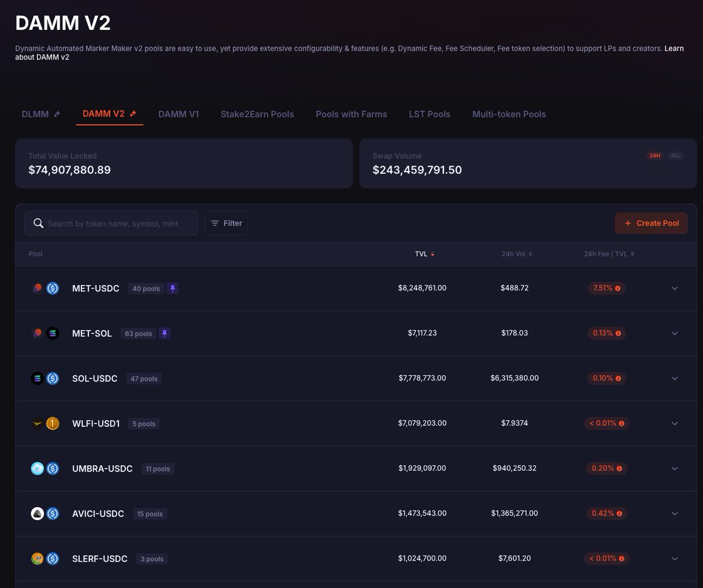Click the 7.51% fee badge
Image resolution: width=703 pixels, height=588 pixels.
tap(607, 288)
